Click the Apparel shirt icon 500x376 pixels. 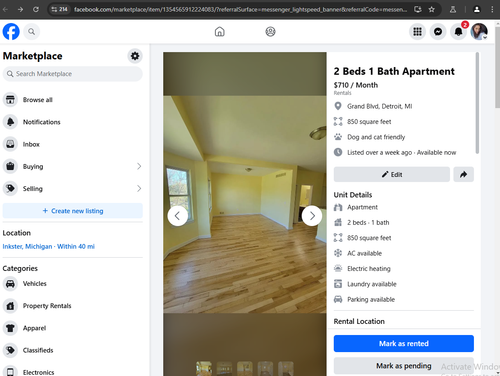(x=10, y=328)
